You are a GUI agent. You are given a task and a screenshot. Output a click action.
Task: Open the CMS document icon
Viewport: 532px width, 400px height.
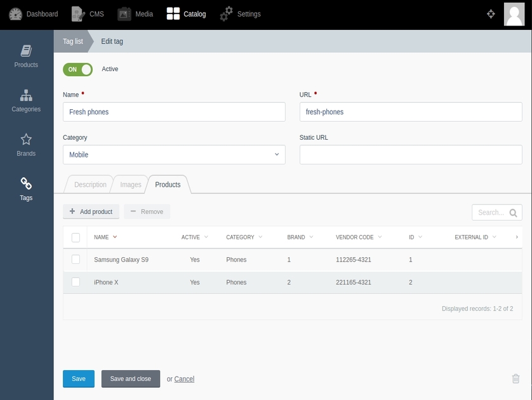[x=78, y=14]
